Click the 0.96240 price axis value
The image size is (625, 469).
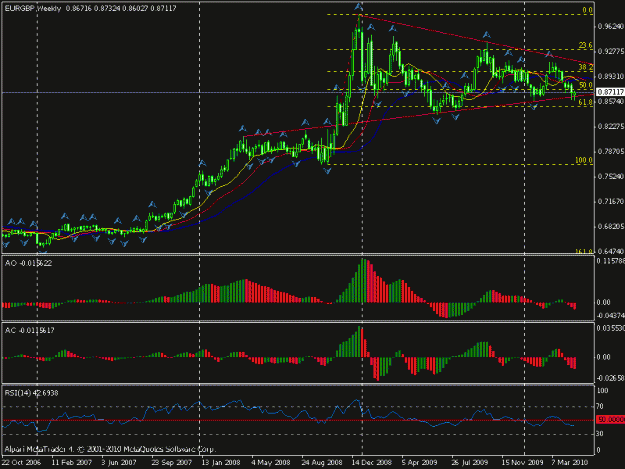610,27
